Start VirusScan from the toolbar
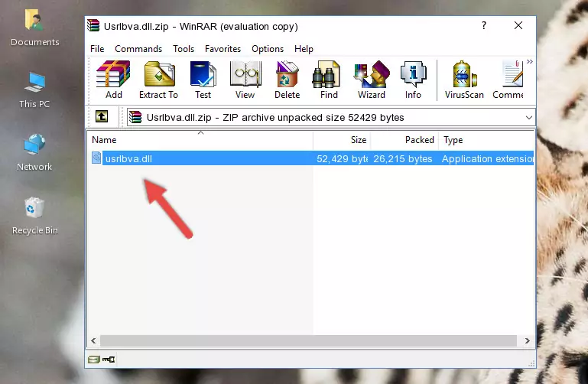The image size is (588, 384). click(x=464, y=80)
